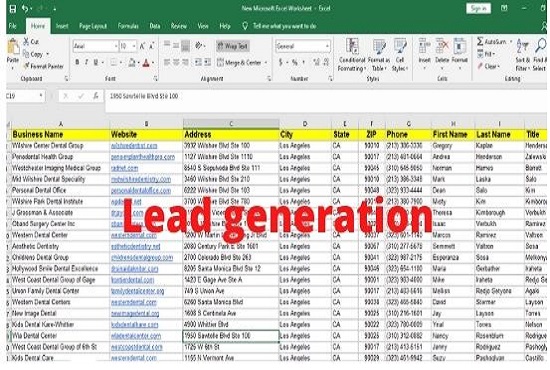Toggle Italic formatting
This screenshot has width=550, height=370.
click(x=86, y=62)
